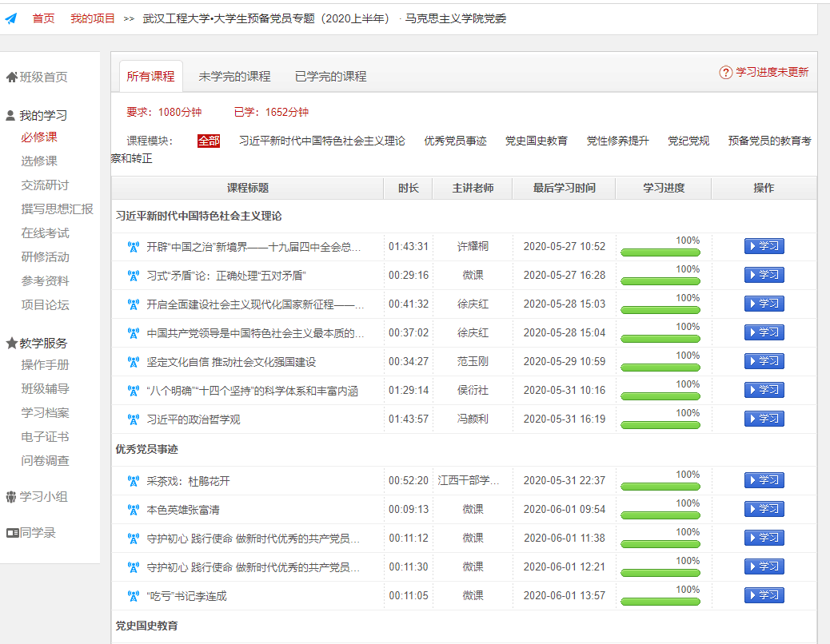Click the group icon beside 学习小组
The image size is (830, 644).
pyautogui.click(x=11, y=497)
